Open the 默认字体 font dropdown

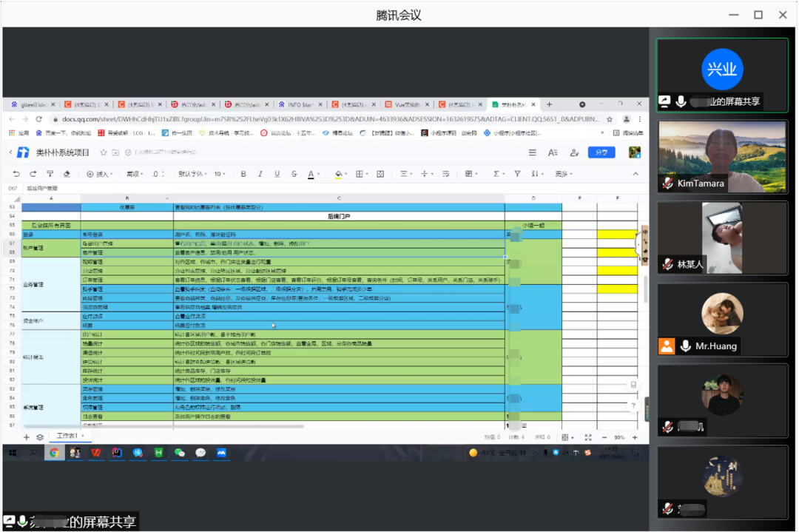pyautogui.click(x=192, y=174)
